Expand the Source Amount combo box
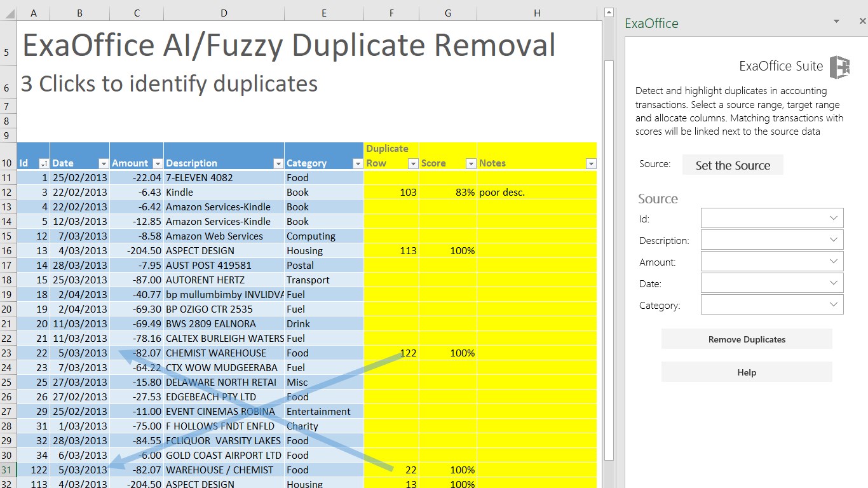This screenshot has height=488, width=868. point(834,261)
